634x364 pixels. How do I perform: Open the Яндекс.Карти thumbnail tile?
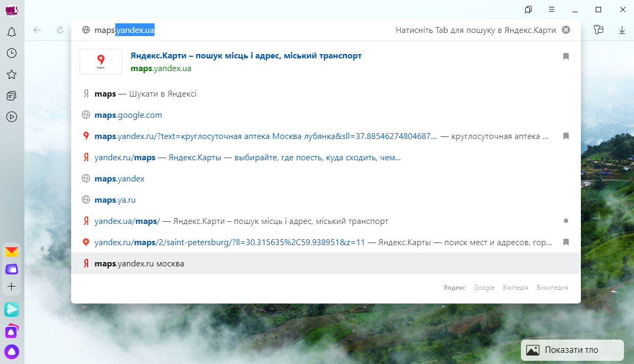click(x=101, y=62)
